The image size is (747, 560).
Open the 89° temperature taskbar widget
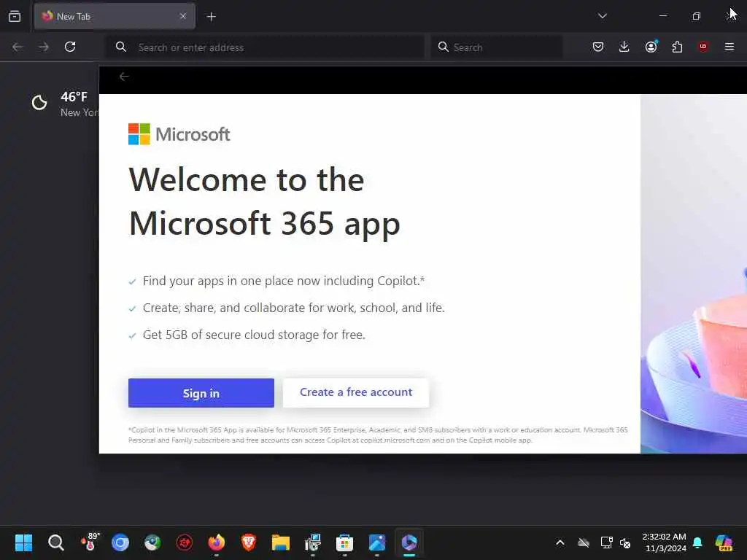(89, 542)
